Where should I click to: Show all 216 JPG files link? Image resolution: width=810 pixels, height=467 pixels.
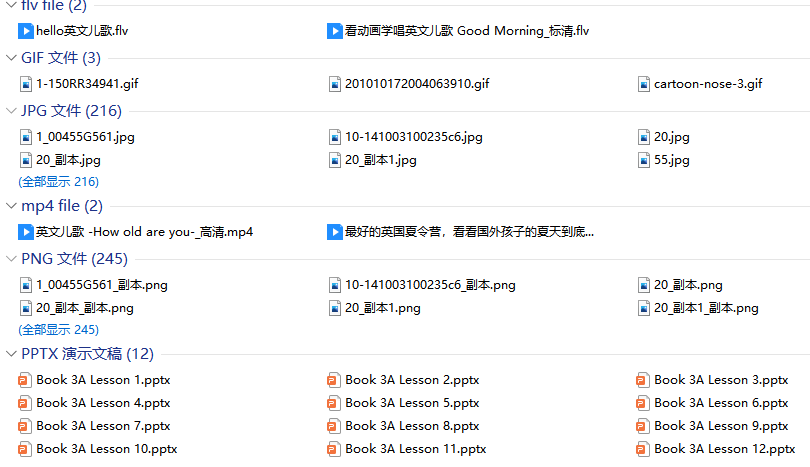pos(58,182)
